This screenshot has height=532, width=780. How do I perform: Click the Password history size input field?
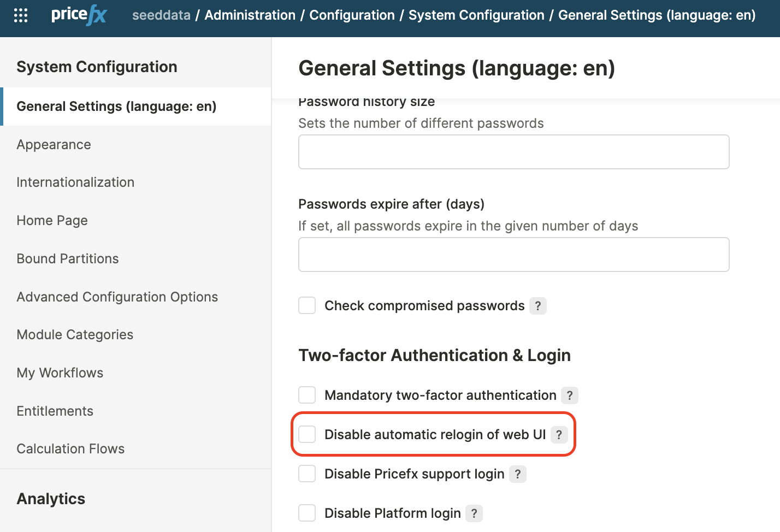513,152
